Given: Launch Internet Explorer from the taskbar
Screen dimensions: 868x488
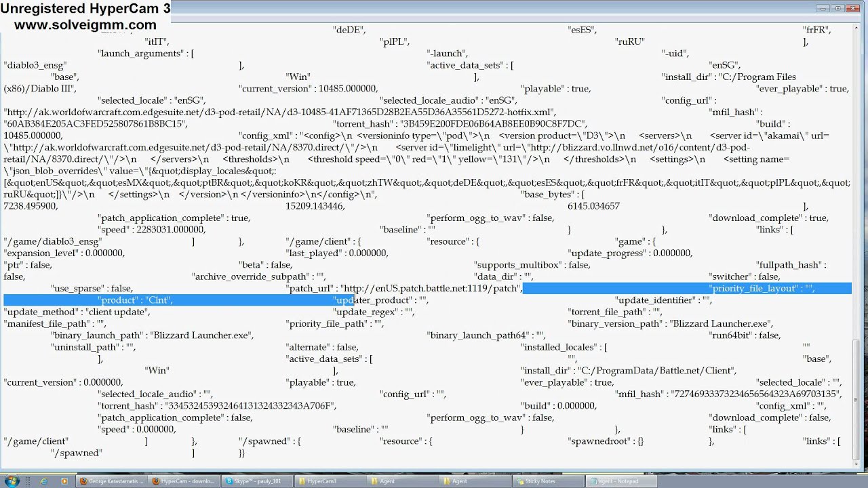Looking at the screenshot, I should tap(44, 481).
